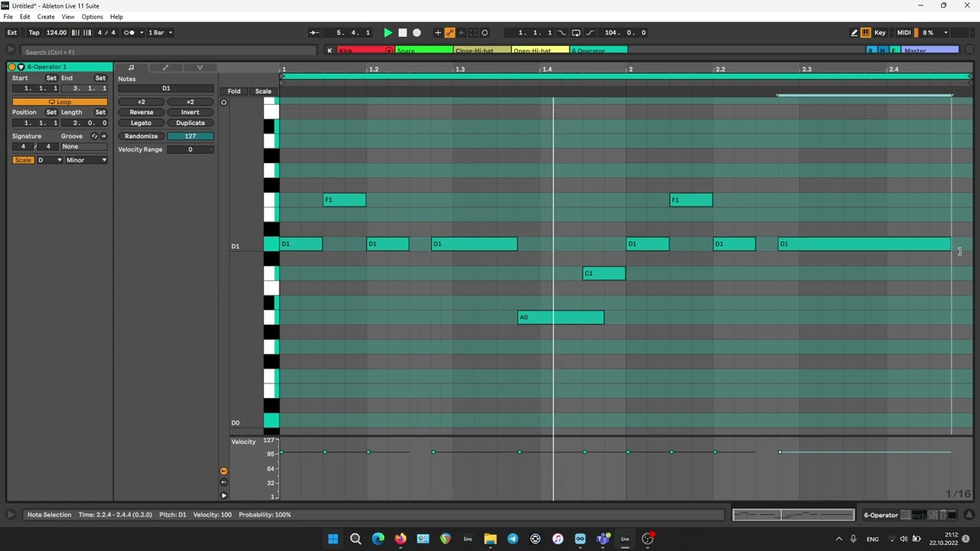Screen dimensions: 980x551
Task: Open the Options menu
Action: 92,17
